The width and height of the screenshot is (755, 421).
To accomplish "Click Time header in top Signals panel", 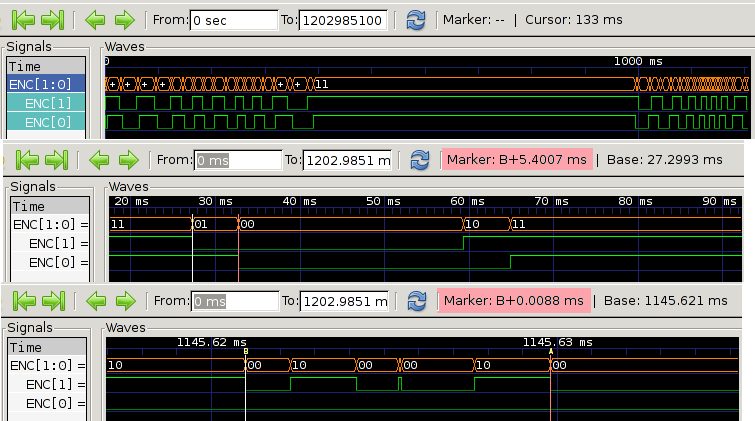I will (46, 66).
